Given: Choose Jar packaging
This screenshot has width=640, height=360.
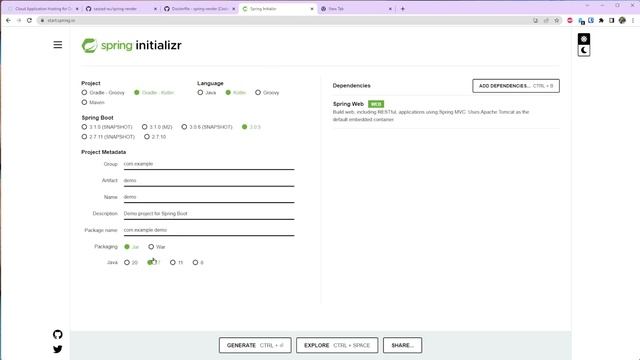Looking at the screenshot, I should [131, 247].
